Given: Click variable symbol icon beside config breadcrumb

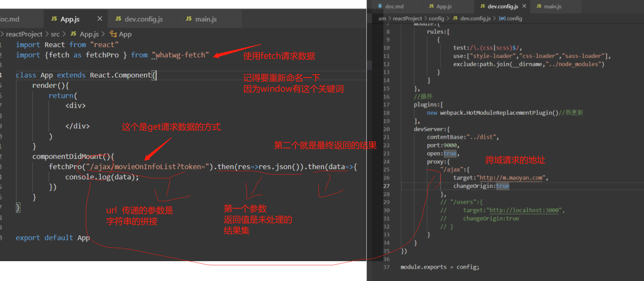Looking at the screenshot, I should pos(502,18).
